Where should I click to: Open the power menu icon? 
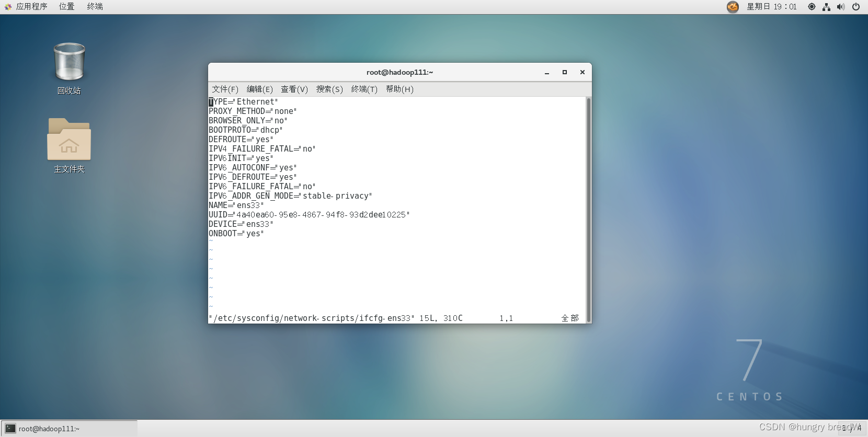point(856,7)
